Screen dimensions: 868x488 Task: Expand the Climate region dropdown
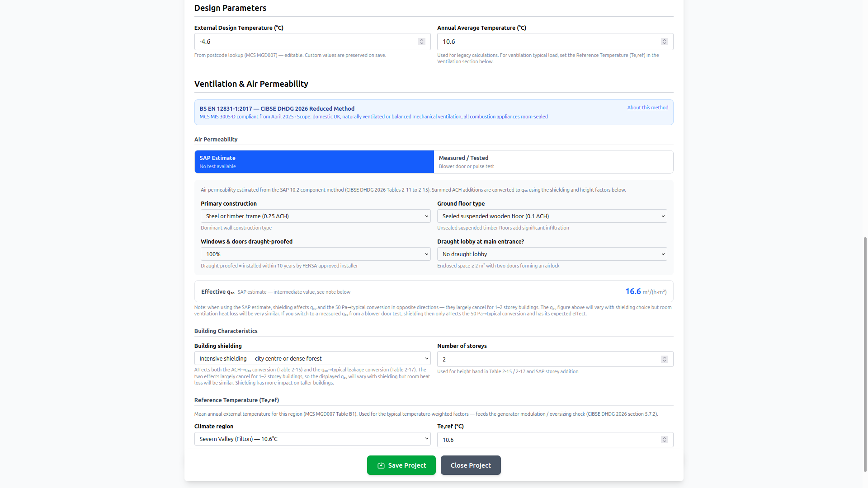pyautogui.click(x=312, y=439)
